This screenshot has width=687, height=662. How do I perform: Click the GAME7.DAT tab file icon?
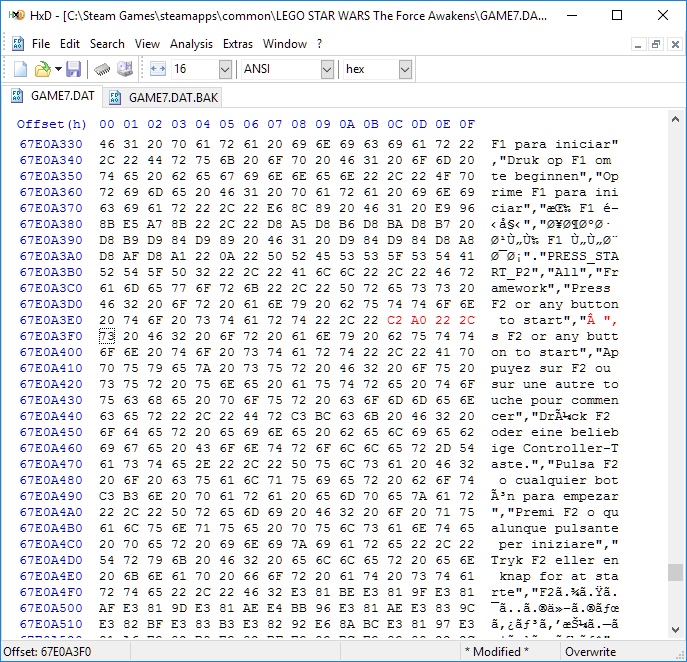[x=17, y=96]
